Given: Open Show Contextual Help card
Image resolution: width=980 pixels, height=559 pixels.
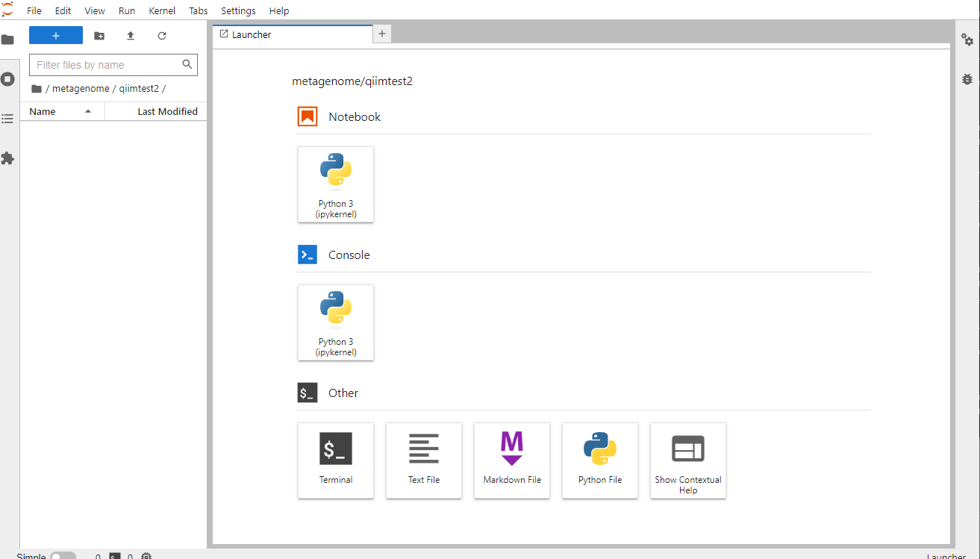Looking at the screenshot, I should pyautogui.click(x=688, y=460).
